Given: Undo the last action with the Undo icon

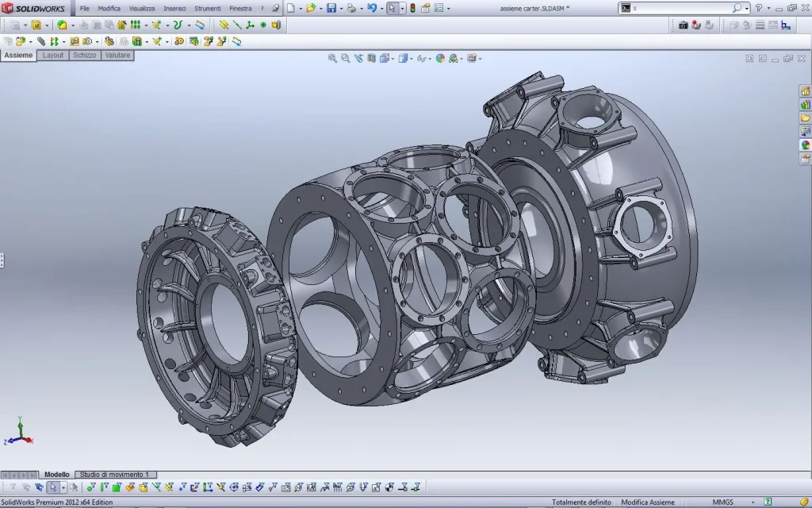Looking at the screenshot, I should 371,8.
